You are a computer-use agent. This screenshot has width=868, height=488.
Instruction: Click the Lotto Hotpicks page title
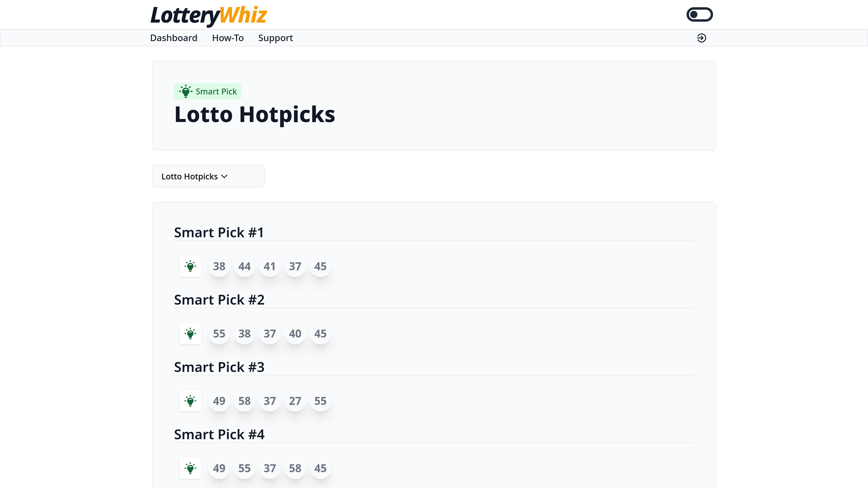(255, 115)
